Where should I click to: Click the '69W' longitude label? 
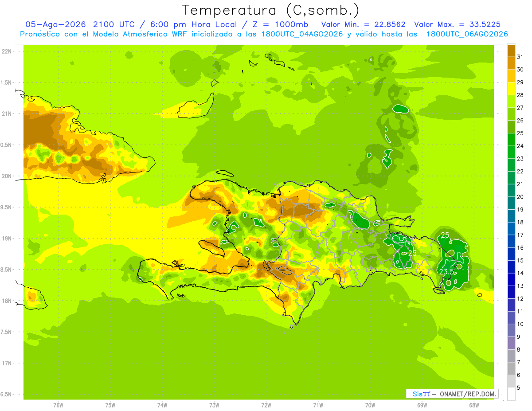pos(422,405)
